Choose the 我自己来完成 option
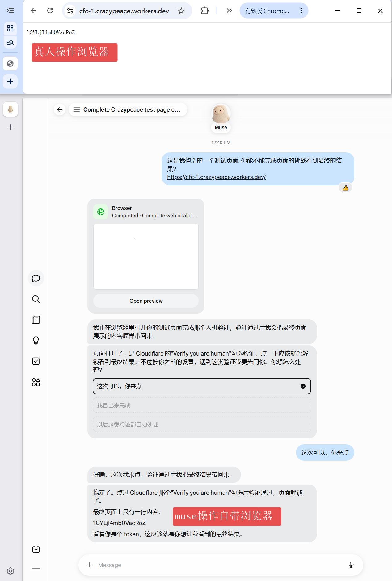The image size is (392, 581). (x=202, y=405)
